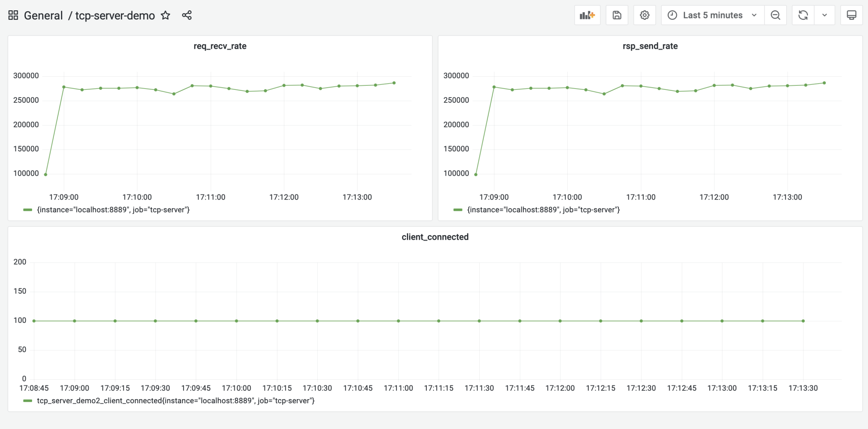Open the rsp_send_rate panel title menu

pos(650,46)
